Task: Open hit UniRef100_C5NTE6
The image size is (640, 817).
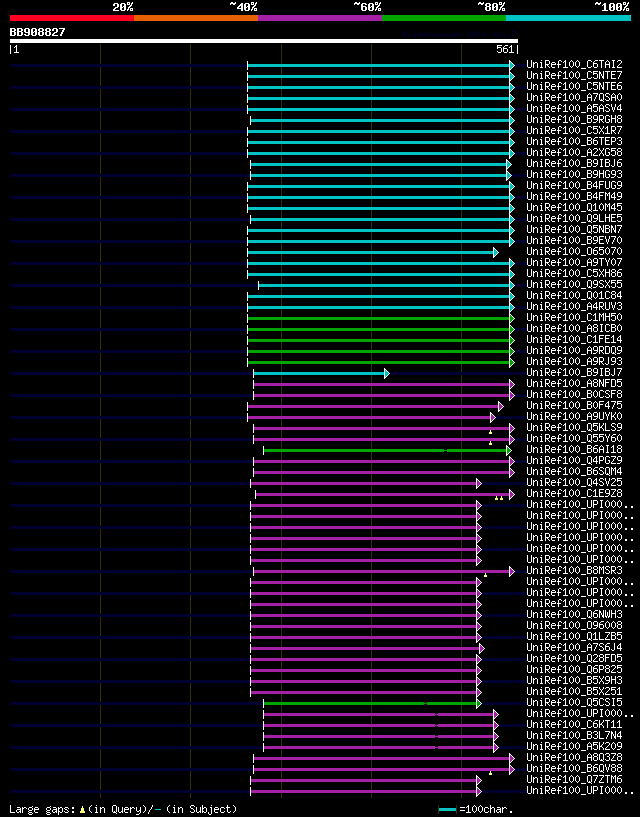Action: (x=574, y=86)
